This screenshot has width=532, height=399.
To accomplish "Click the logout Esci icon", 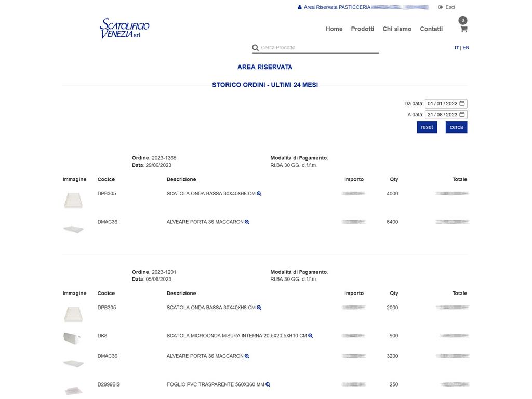I will 441,7.
